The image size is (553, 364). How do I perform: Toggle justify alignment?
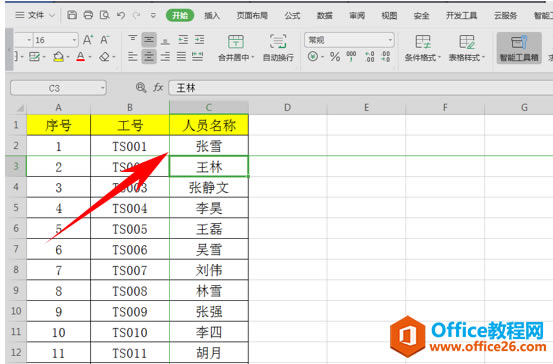click(181, 56)
